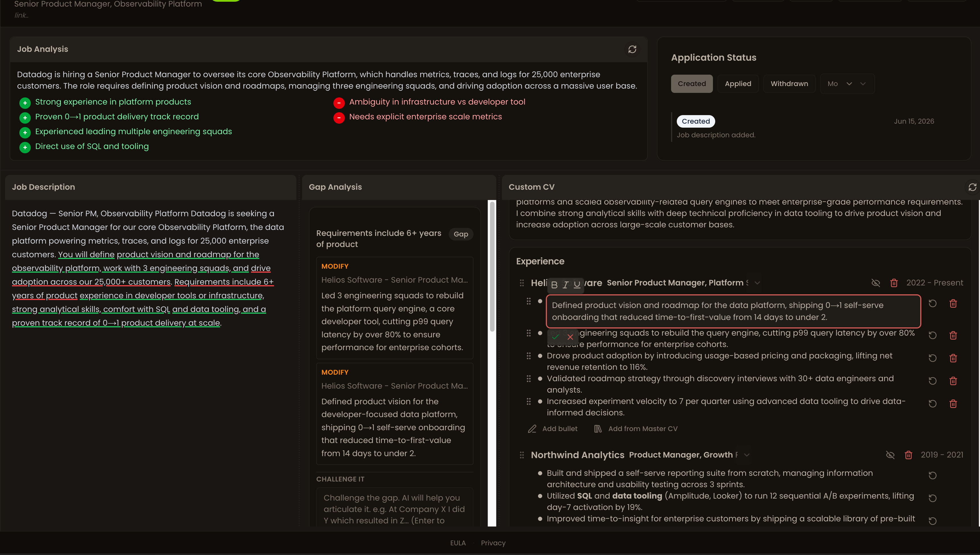Set application status to Withdrawn
This screenshot has width=980, height=555.
pyautogui.click(x=789, y=84)
